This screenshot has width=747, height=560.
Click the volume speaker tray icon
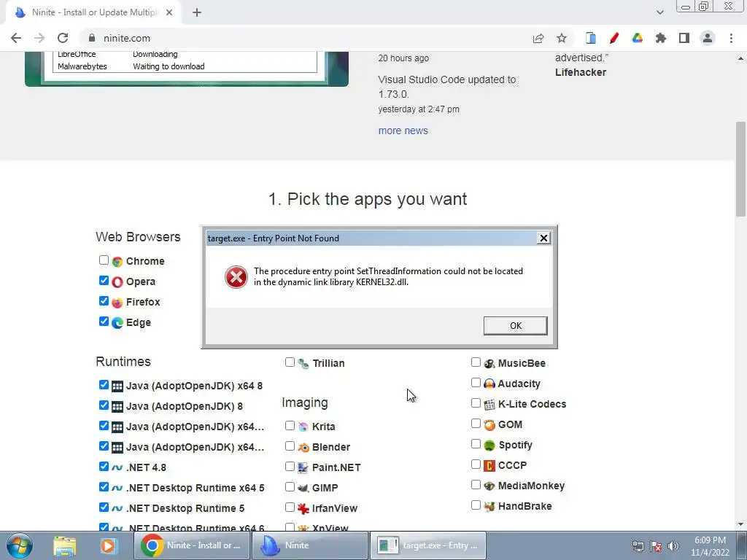(673, 546)
